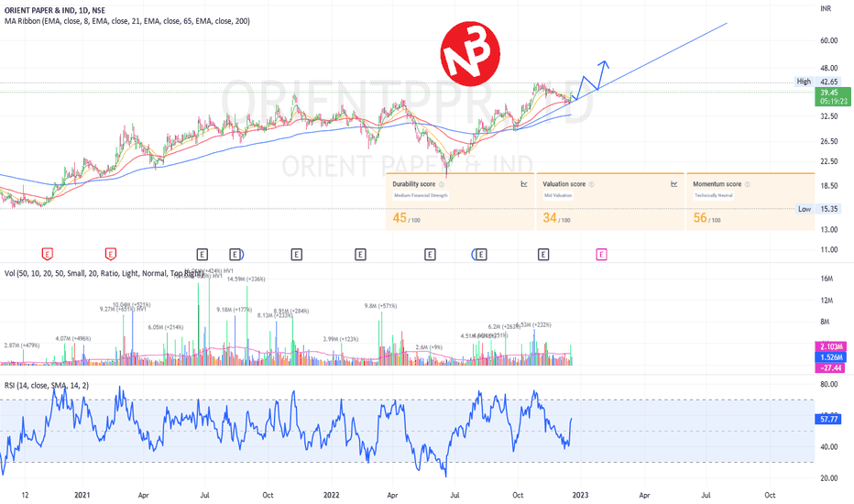The image size is (854, 504).
Task: Click the 2.103M volume value label
Action: [x=830, y=346]
